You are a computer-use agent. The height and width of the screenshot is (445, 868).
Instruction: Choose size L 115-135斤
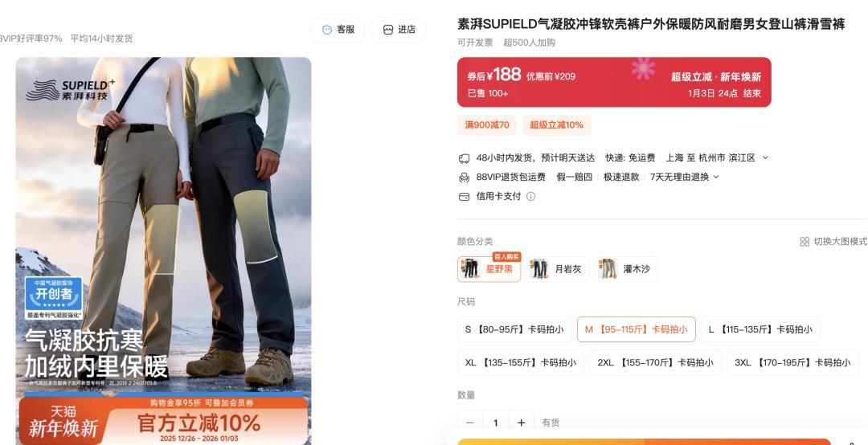point(760,329)
